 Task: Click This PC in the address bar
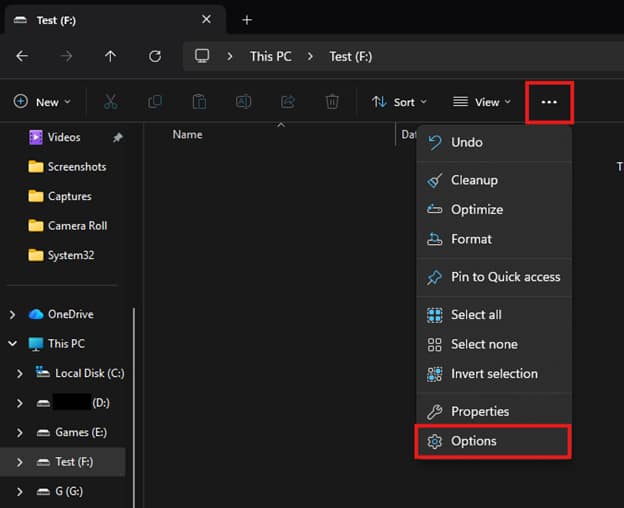click(x=271, y=56)
